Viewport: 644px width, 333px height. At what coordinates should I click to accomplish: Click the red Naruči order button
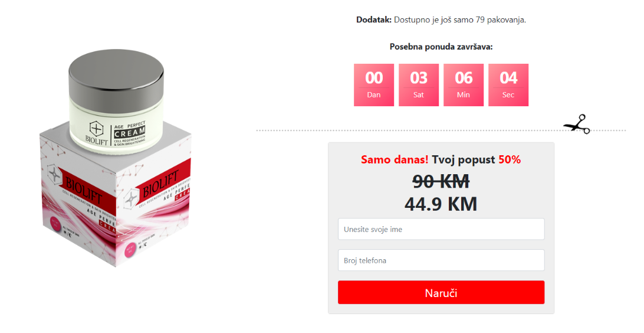[x=441, y=293]
